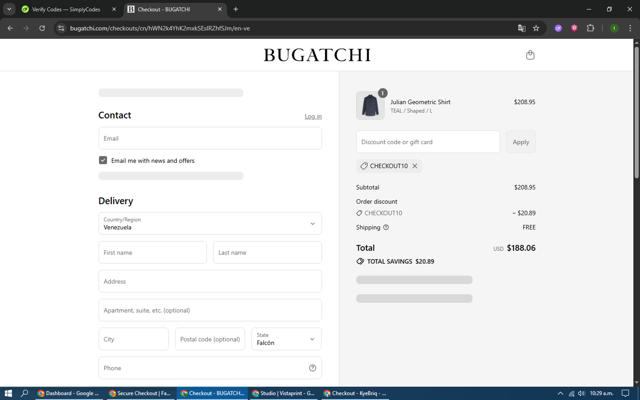Click the purple extension icon
The image size is (640, 400).
pyautogui.click(x=558, y=28)
